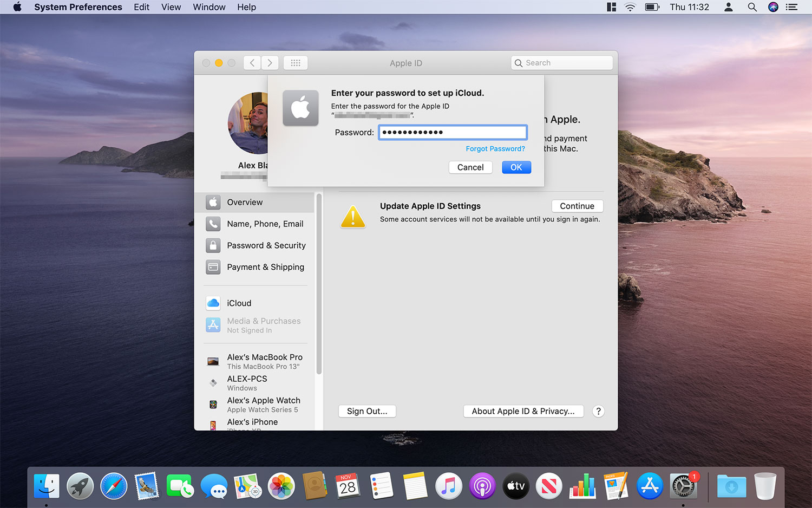Image resolution: width=812 pixels, height=508 pixels.
Task: Select Alex's MacBook Pro device
Action: (254, 361)
